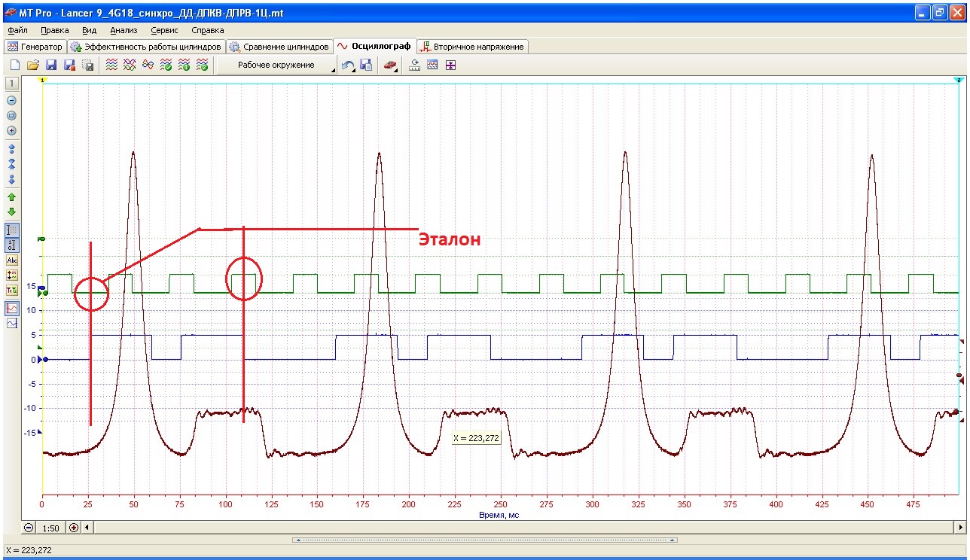Open a file with the folder icon
Viewport: 970px width, 560px height.
pyautogui.click(x=33, y=65)
